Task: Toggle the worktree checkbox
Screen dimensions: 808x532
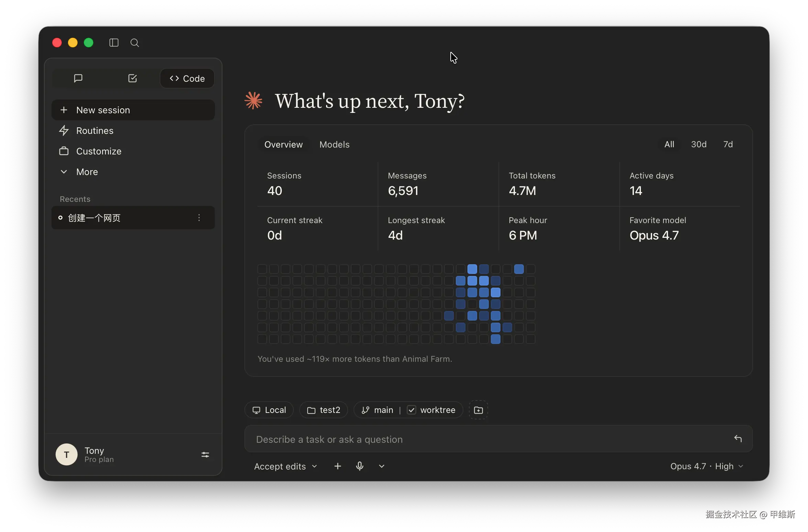Action: pyautogui.click(x=411, y=410)
